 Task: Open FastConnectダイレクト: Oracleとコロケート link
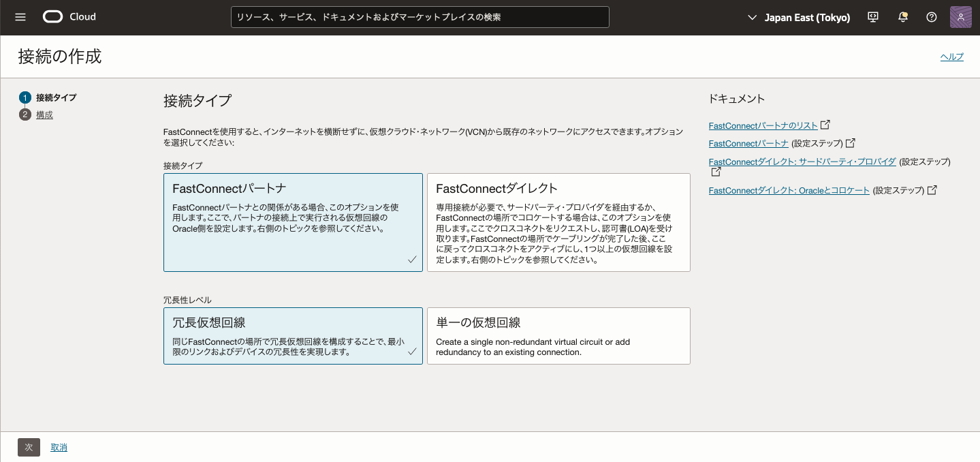click(x=789, y=190)
